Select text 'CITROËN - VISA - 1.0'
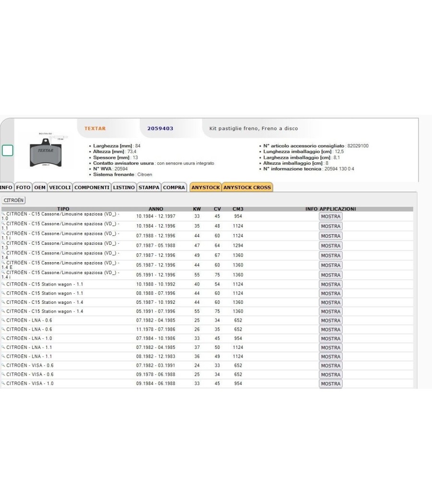Image resolution: width=432 pixels, height=504 pixels. pos(30,384)
